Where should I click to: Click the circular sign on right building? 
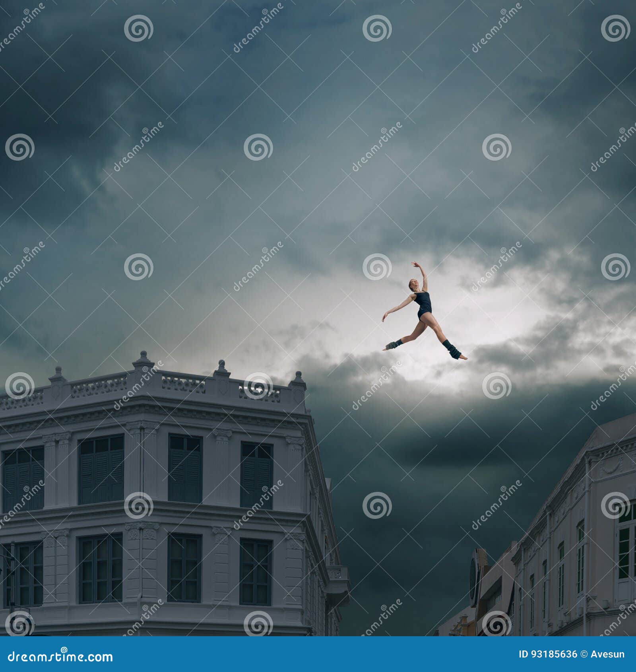pos(476,577)
